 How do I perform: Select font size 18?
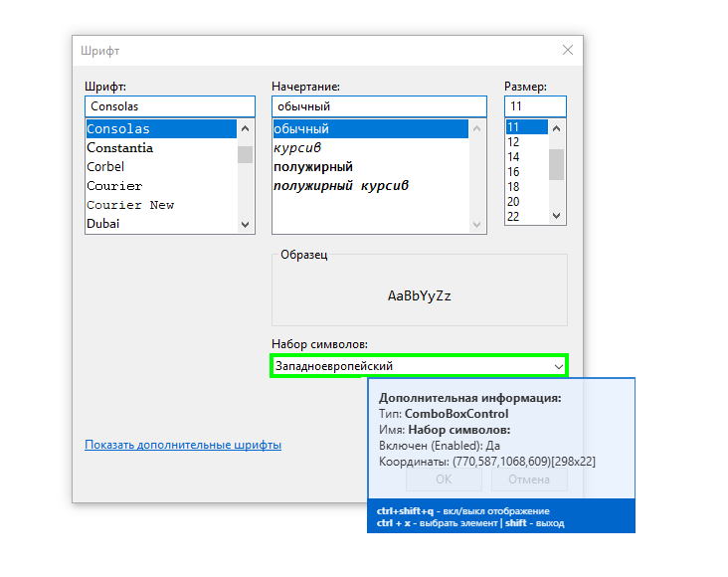tap(513, 187)
